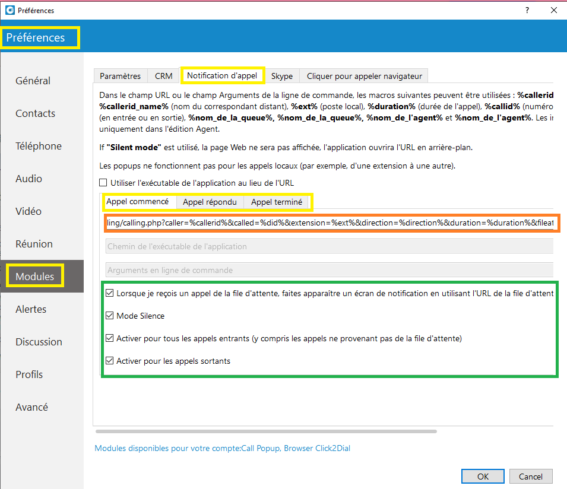Click the "Silent mode" description text

pyautogui.click(x=286, y=148)
